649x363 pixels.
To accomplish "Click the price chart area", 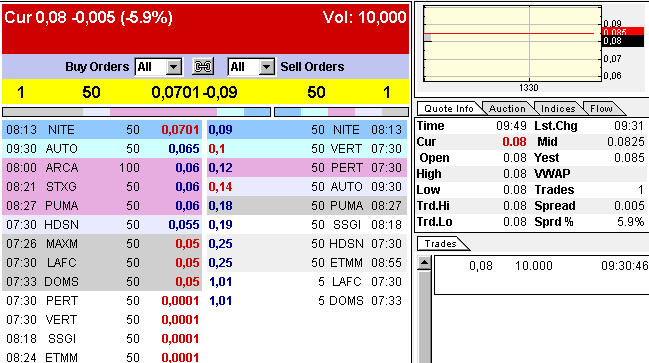I will [x=512, y=43].
